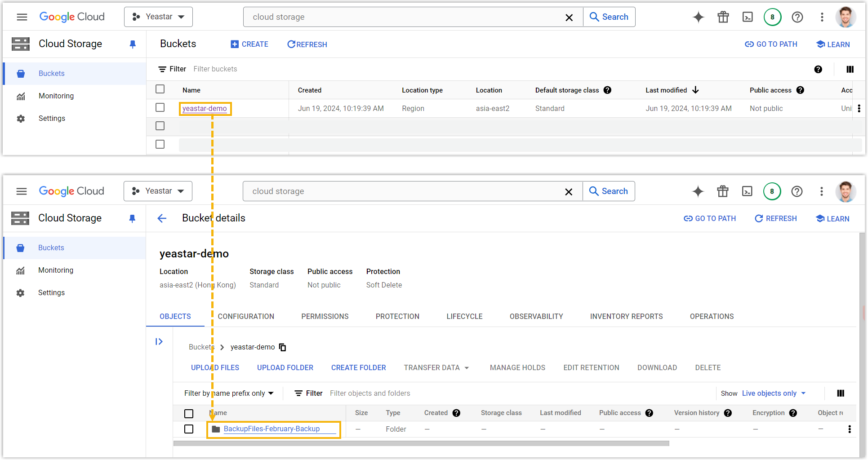The image size is (868, 460).
Task: Toggle the select-all checkbox in the objects table
Action: 189,413
